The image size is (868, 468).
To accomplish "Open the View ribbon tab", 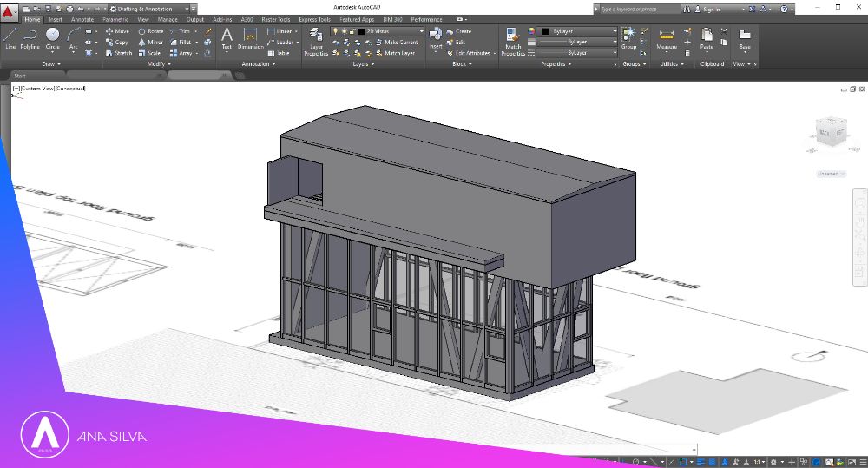I will tap(143, 19).
